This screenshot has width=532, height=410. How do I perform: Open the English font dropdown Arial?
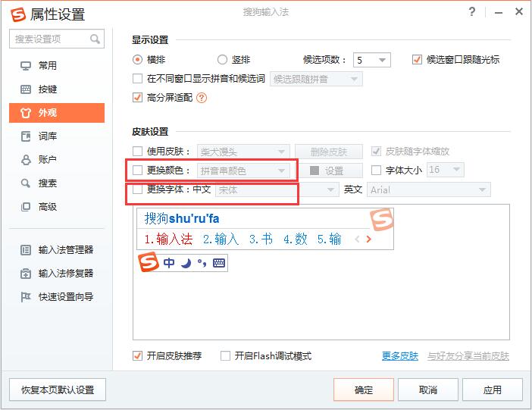click(x=429, y=189)
